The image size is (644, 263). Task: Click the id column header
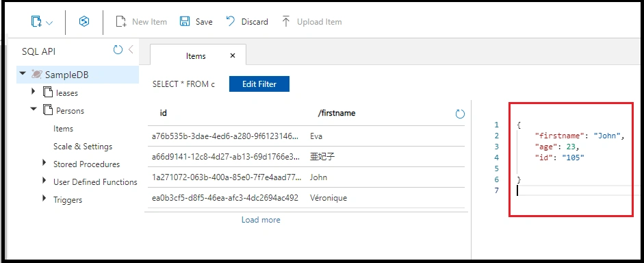point(164,113)
